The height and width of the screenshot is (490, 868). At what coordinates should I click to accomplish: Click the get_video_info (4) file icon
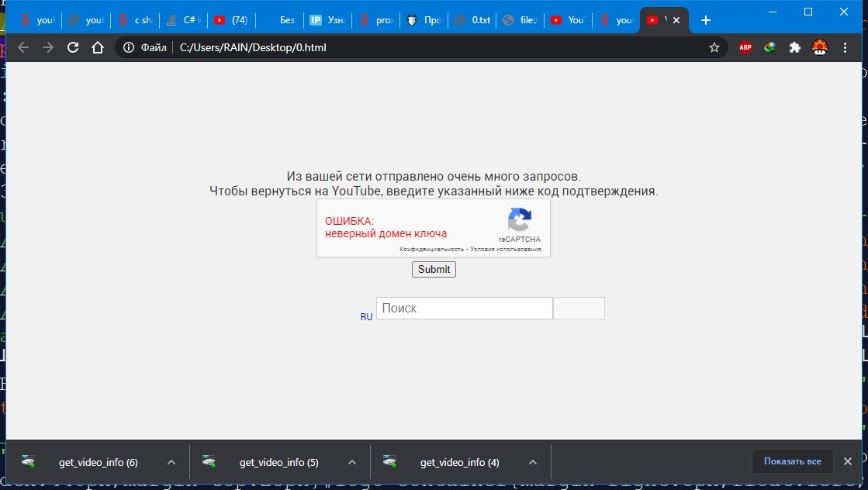coord(389,461)
